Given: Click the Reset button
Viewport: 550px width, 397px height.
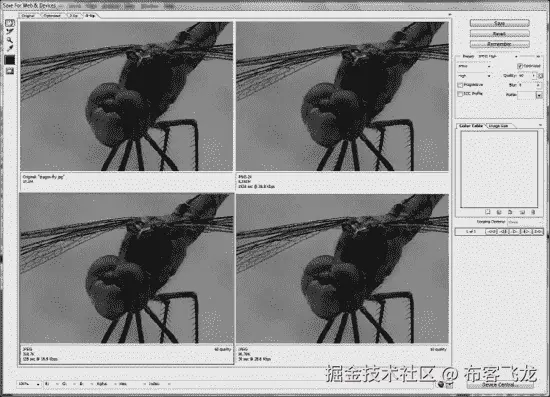Looking at the screenshot, I should coord(499,34).
